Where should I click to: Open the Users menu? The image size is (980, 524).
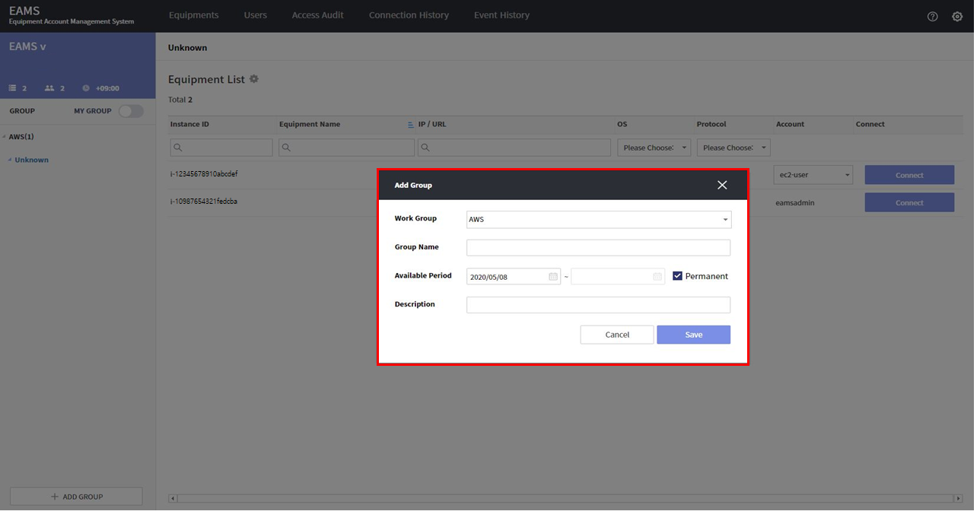click(x=256, y=15)
